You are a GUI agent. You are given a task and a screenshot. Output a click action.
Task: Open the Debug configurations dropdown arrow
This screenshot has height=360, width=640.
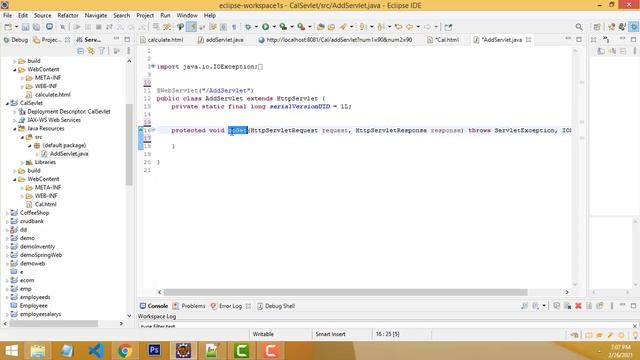point(256,27)
